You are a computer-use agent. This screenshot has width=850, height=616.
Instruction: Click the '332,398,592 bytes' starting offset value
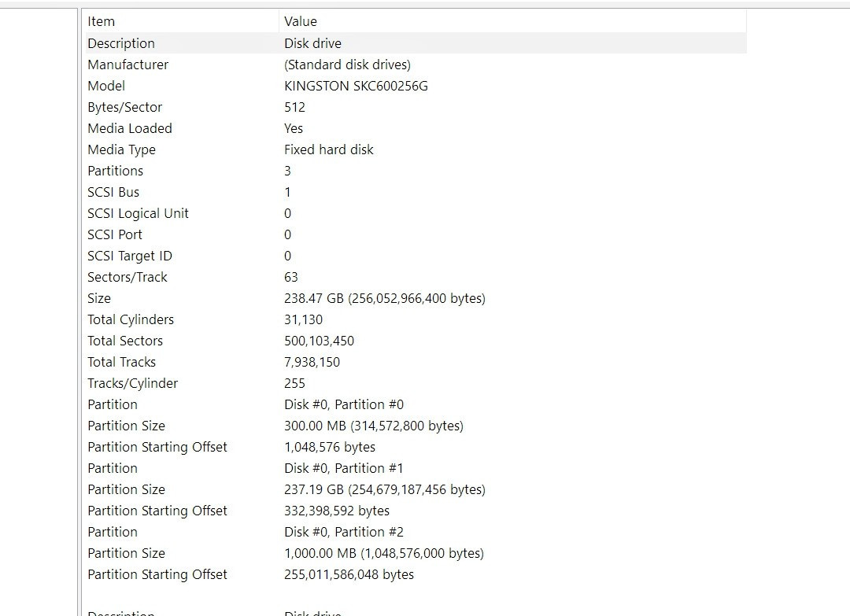(x=337, y=511)
